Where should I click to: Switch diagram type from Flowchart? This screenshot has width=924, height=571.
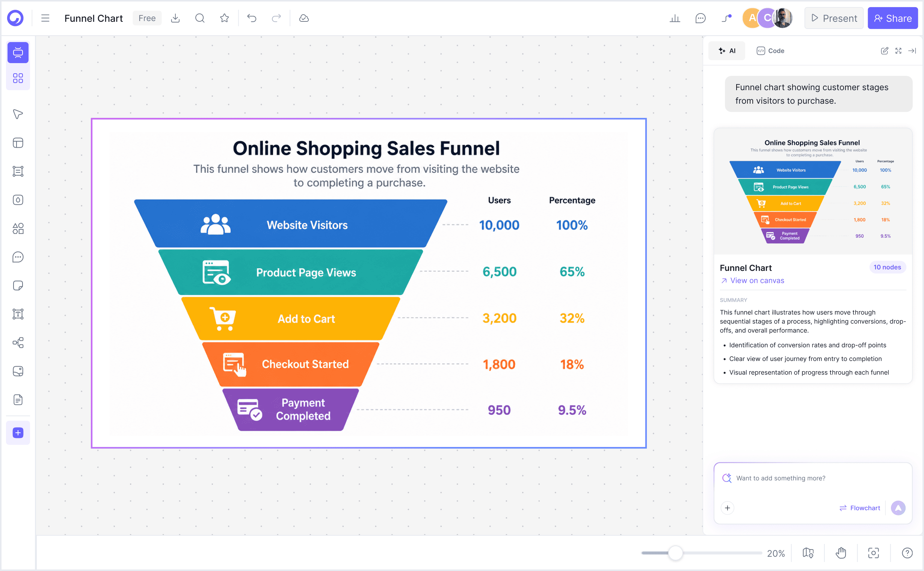point(859,508)
